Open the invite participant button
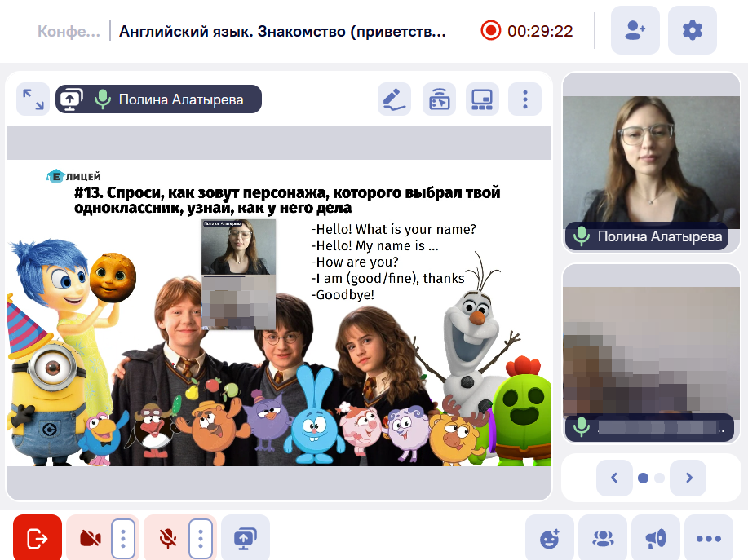This screenshot has width=748, height=560. (635, 30)
